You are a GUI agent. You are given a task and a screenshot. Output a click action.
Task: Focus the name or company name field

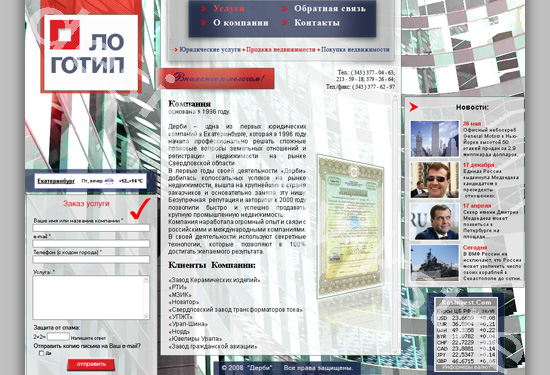pyautogui.click(x=91, y=228)
